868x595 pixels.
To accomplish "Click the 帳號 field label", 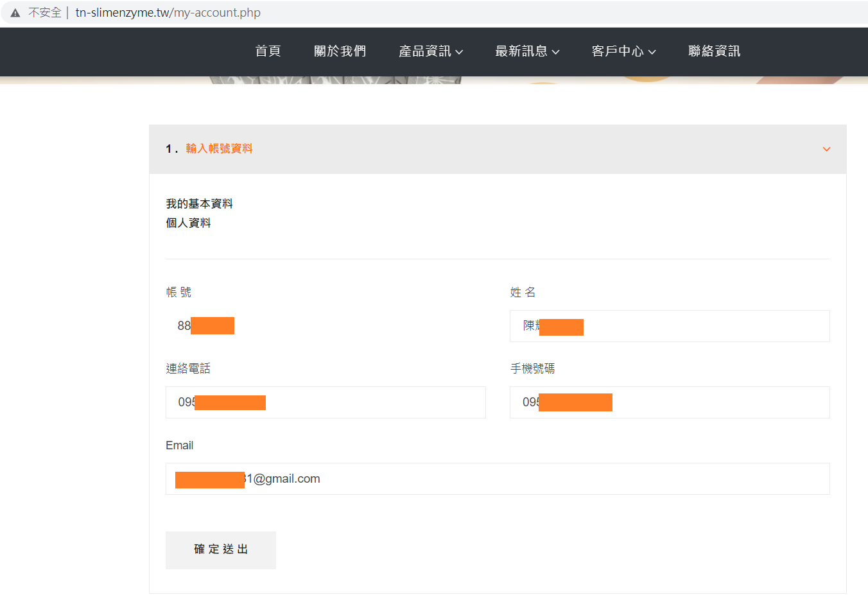I will [178, 292].
